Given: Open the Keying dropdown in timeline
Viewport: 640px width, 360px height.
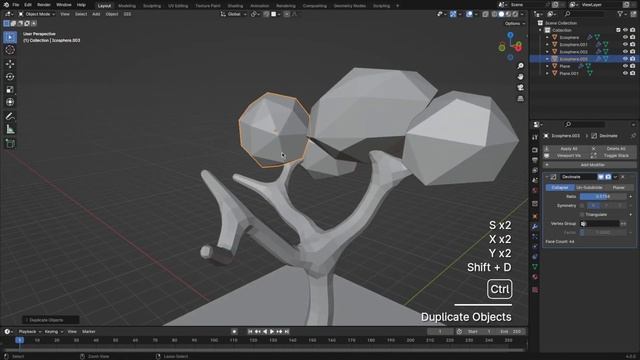Looking at the screenshot, I should click(x=53, y=332).
